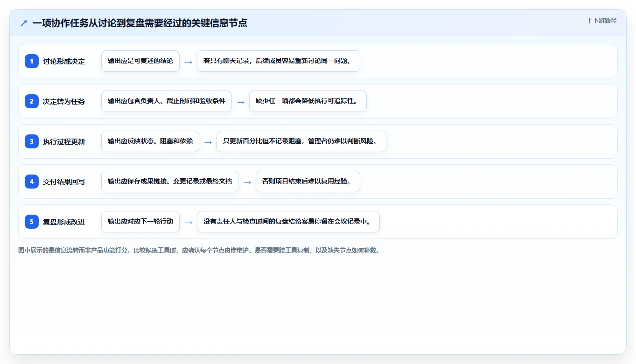Click the footer note starting 图中展示的是信息流转
The height and width of the screenshot is (364, 636).
[x=199, y=250]
